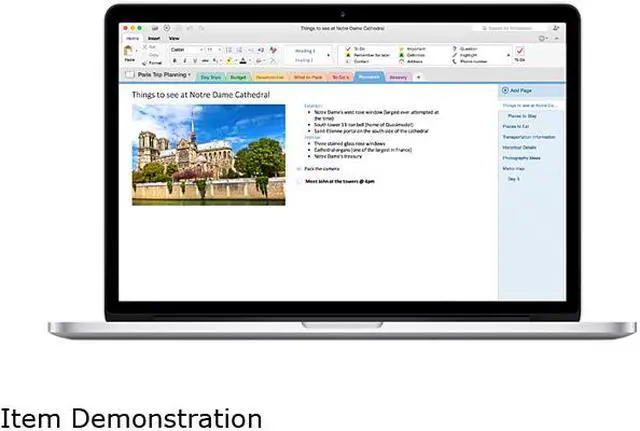
Task: Open the smiley feedback dropdown
Action: (x=543, y=38)
